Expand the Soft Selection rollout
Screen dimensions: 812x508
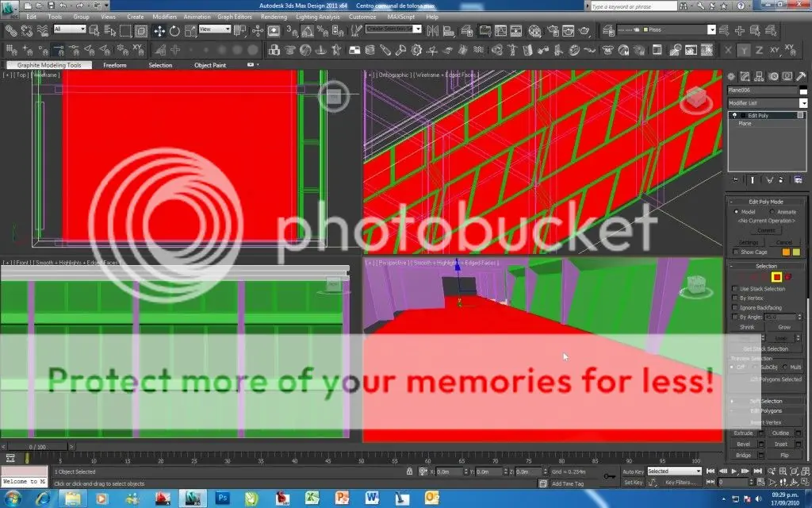[x=766, y=401]
